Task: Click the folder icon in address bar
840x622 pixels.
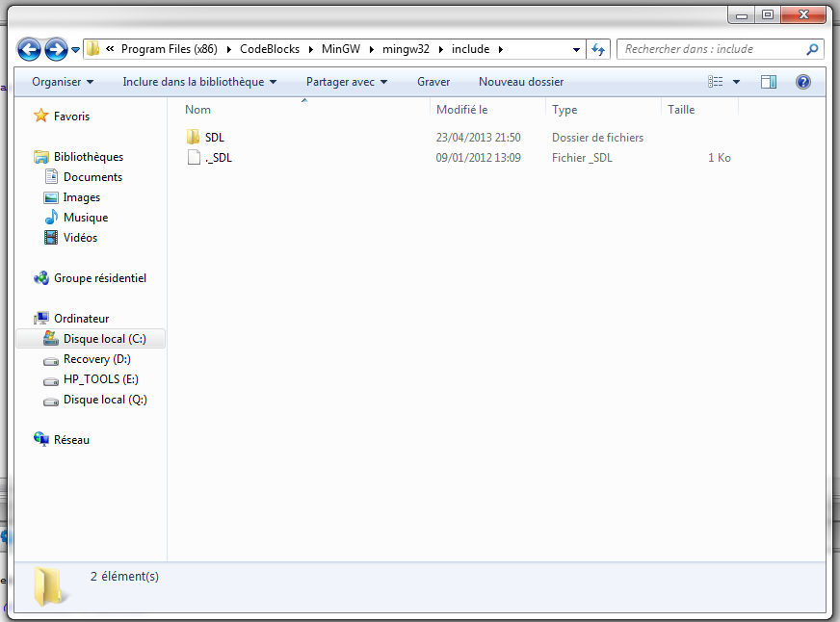Action: 92,49
